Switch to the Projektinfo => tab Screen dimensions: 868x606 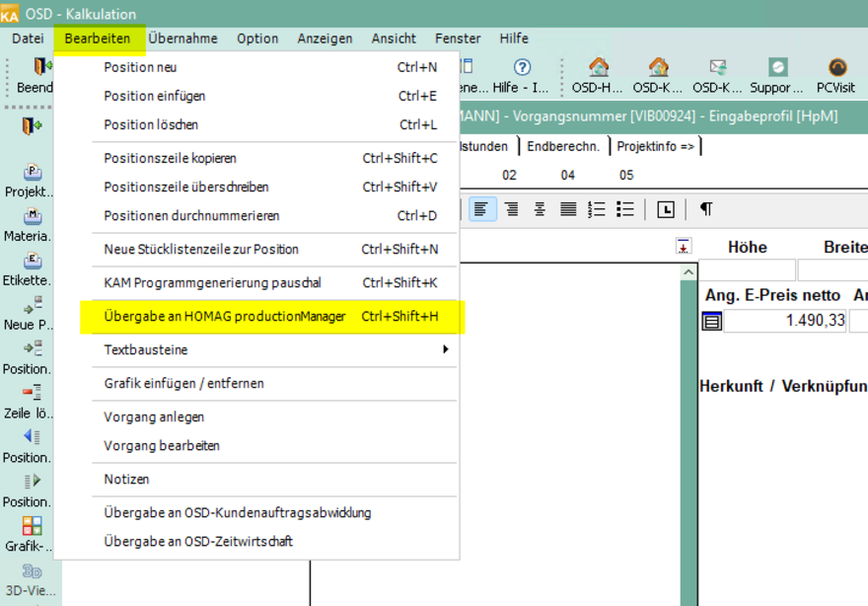(x=655, y=146)
